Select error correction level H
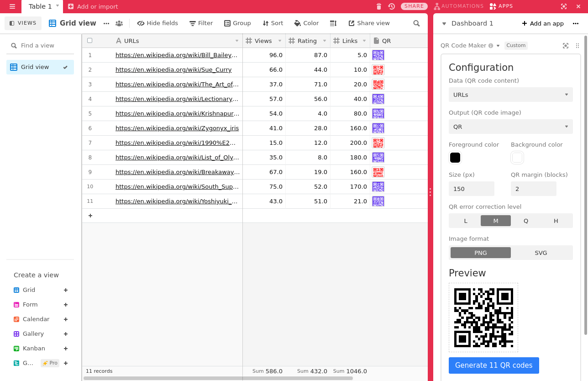Screen dimensions: 588x381 coord(556,221)
